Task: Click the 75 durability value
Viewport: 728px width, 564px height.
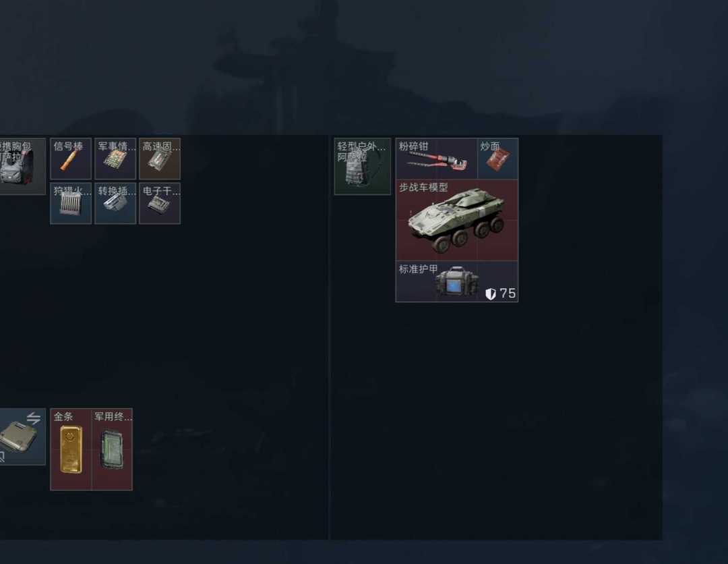Action: click(x=508, y=293)
